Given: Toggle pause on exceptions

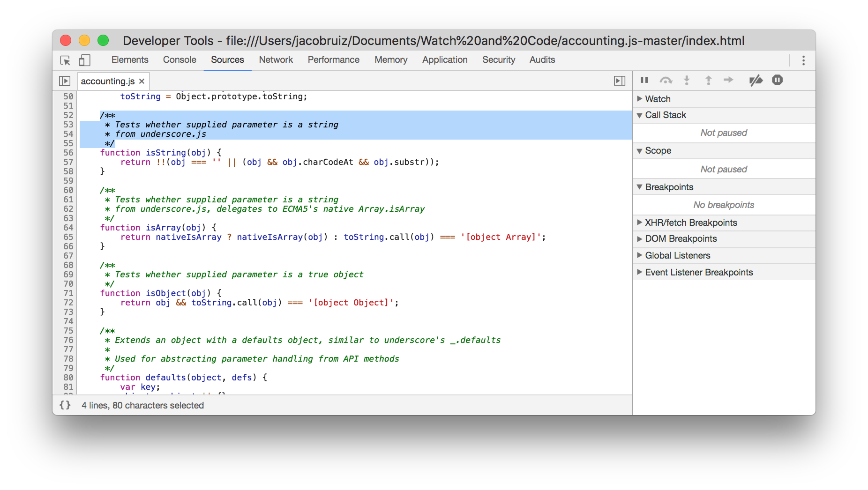Looking at the screenshot, I should click(777, 80).
